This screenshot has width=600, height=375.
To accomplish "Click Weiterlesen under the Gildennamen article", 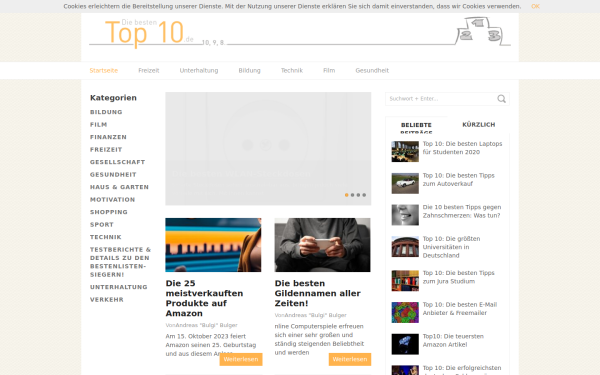I will pyautogui.click(x=350, y=359).
